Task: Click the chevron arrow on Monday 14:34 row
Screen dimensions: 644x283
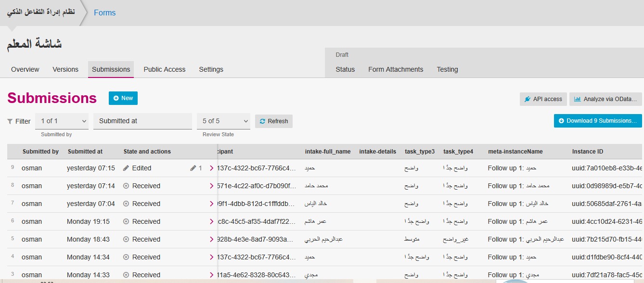Action: pyautogui.click(x=211, y=257)
